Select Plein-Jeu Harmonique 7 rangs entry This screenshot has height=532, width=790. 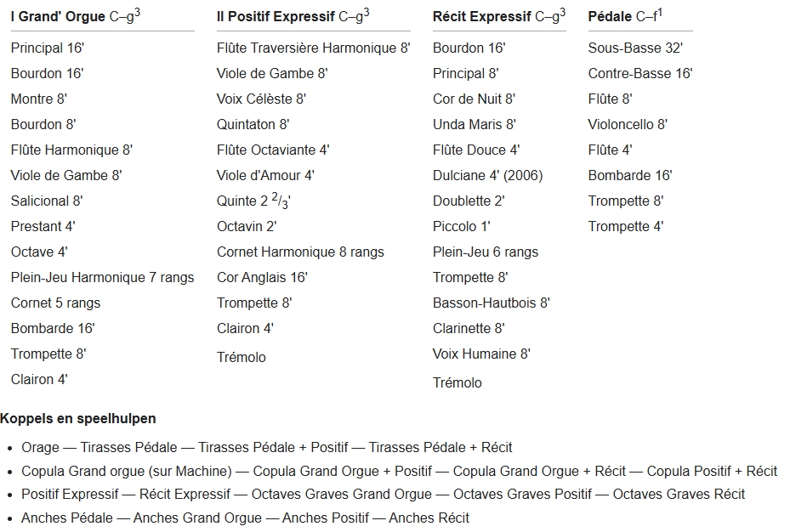coord(102,278)
